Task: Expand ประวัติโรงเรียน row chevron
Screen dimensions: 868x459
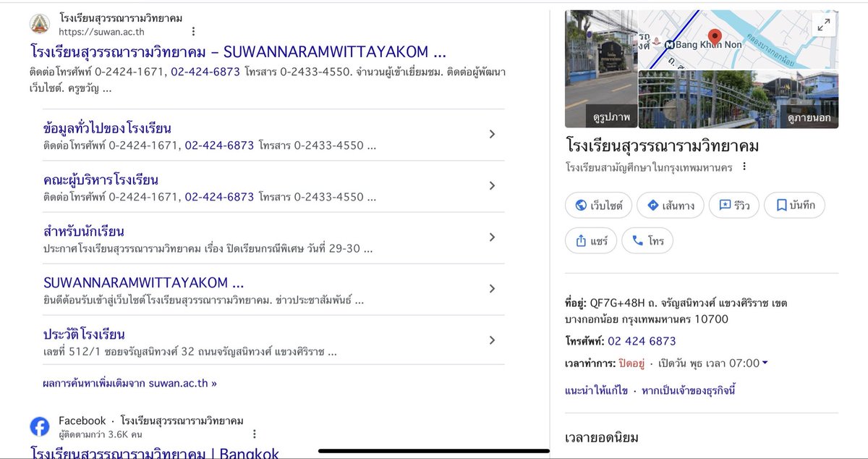Action: pos(492,340)
